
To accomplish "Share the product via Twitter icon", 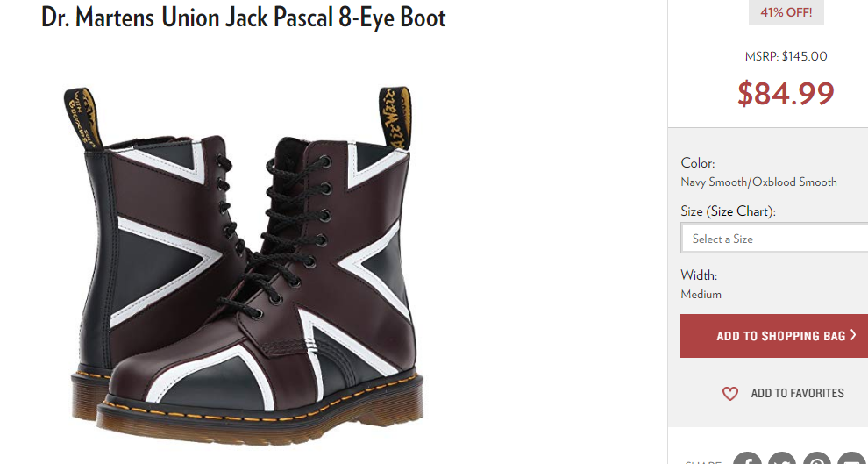I will pos(782,459).
